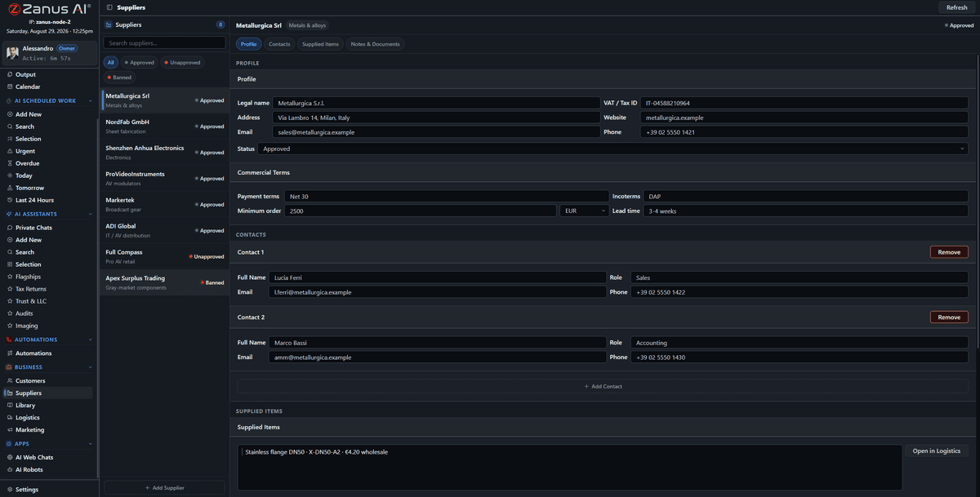Open the Tomorrow icon entry
Image resolution: width=980 pixels, height=497 pixels.
coord(10,188)
